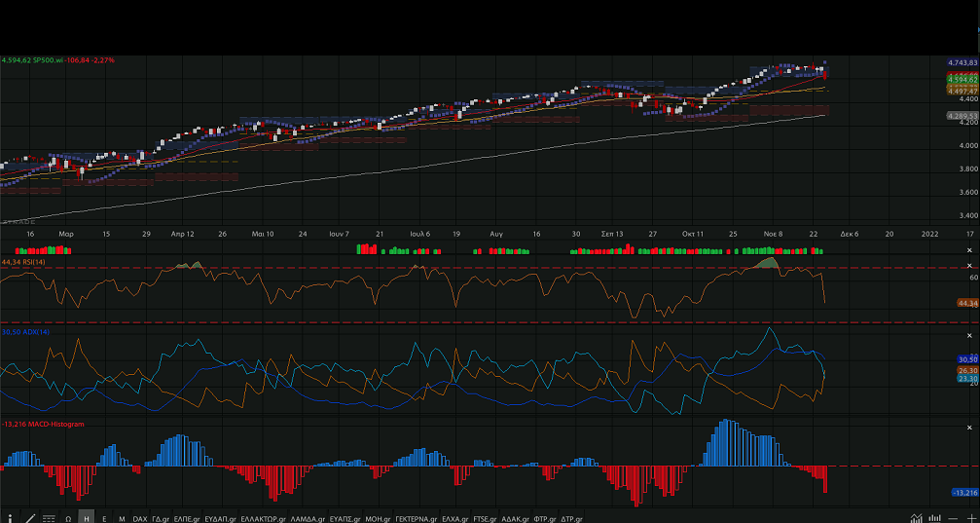Open the MACD-Histogram indicator label
Viewport: 980px width, 523px height.
tap(43, 425)
